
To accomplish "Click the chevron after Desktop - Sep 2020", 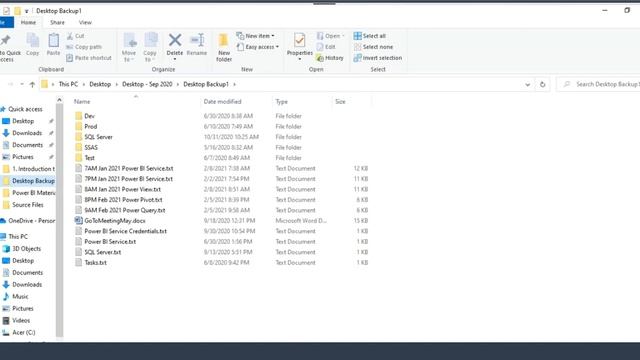I will [x=178, y=84].
